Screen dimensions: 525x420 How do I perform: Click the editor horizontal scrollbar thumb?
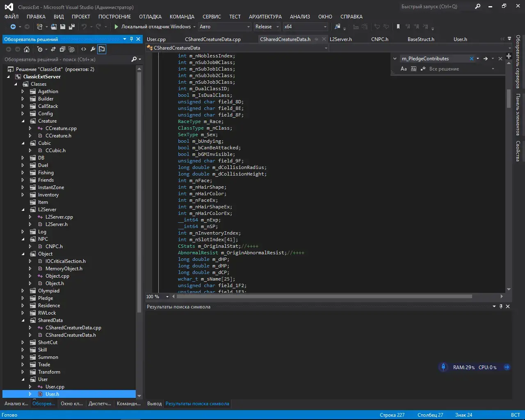coord(324,296)
